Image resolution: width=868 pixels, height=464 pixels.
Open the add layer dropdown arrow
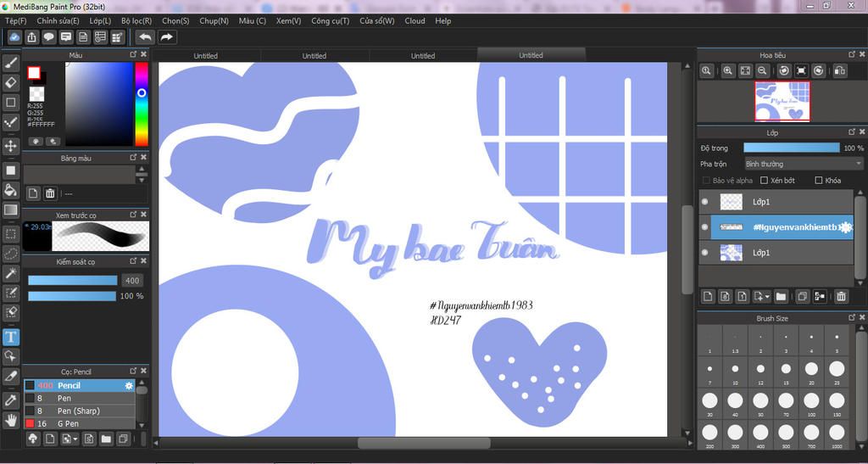click(767, 297)
